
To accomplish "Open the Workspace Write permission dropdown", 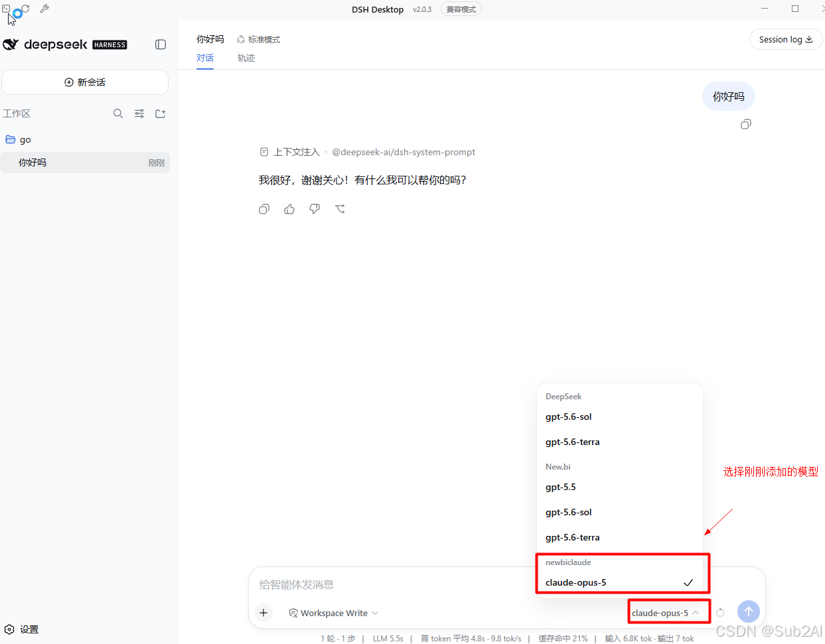I will [x=333, y=613].
